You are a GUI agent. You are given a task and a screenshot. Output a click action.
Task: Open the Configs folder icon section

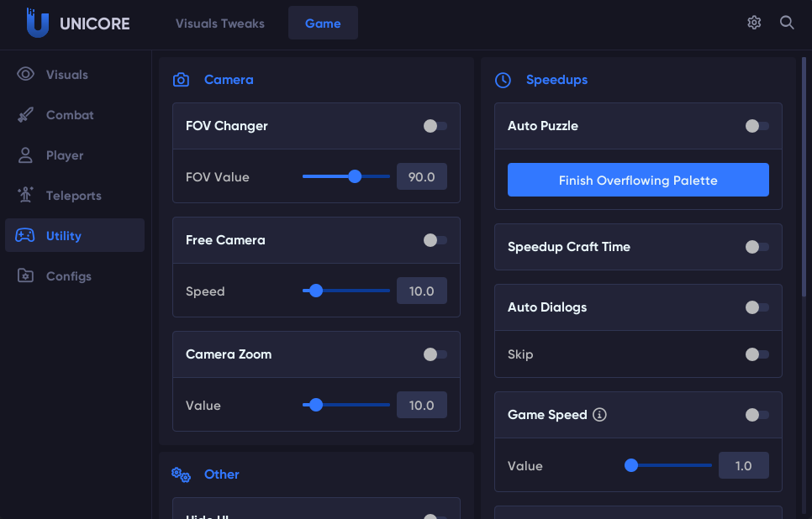pyautogui.click(x=26, y=276)
